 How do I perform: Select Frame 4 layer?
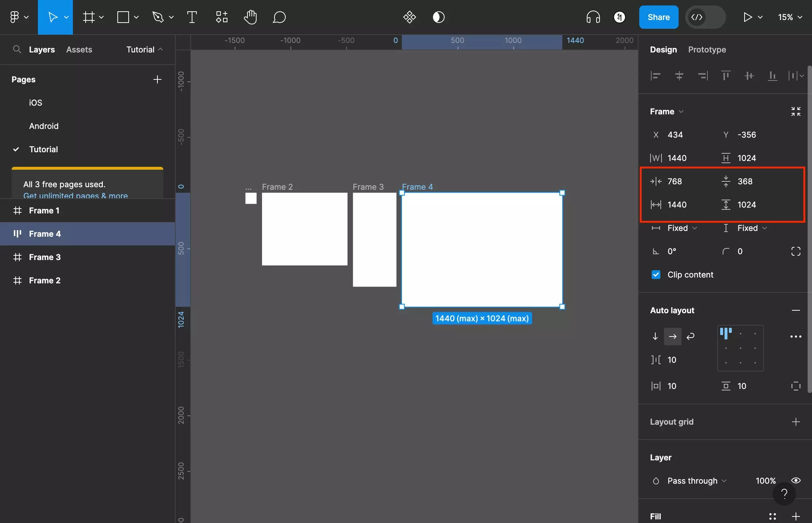44,234
